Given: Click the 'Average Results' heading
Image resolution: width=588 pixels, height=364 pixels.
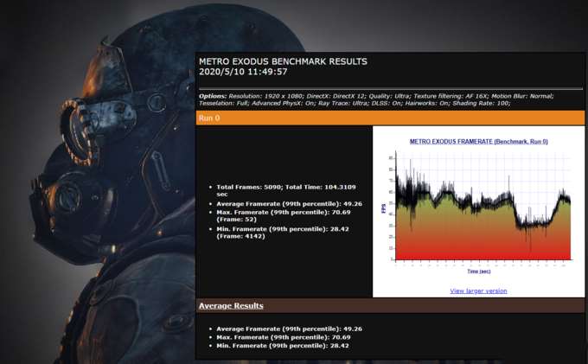Looking at the screenshot, I should click(x=231, y=306).
